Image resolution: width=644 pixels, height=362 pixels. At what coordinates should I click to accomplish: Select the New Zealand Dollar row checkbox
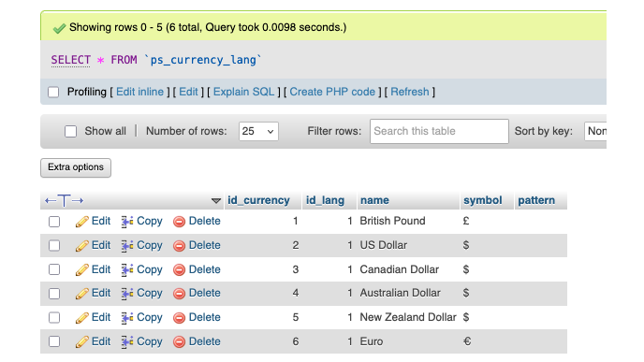coord(54,318)
